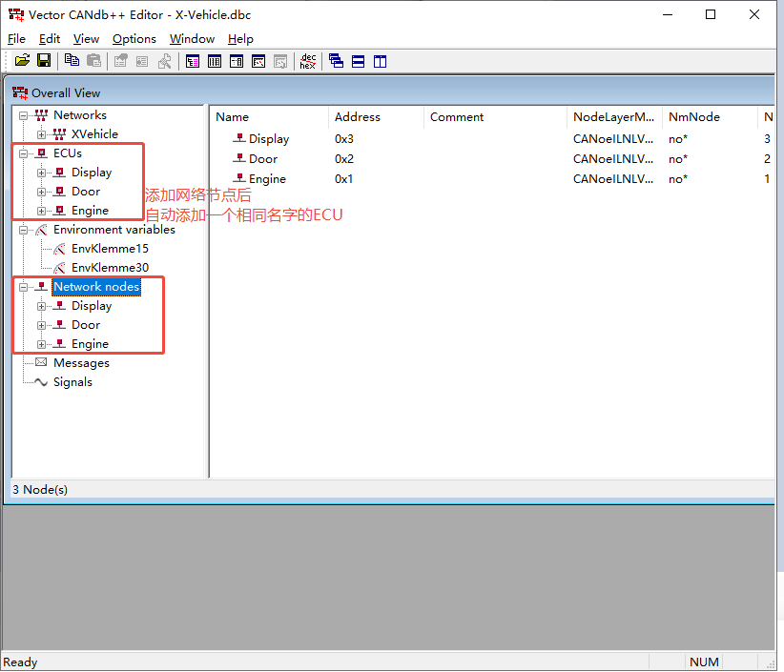Click the fourth view toolbar icon with graph picture

pos(258,61)
